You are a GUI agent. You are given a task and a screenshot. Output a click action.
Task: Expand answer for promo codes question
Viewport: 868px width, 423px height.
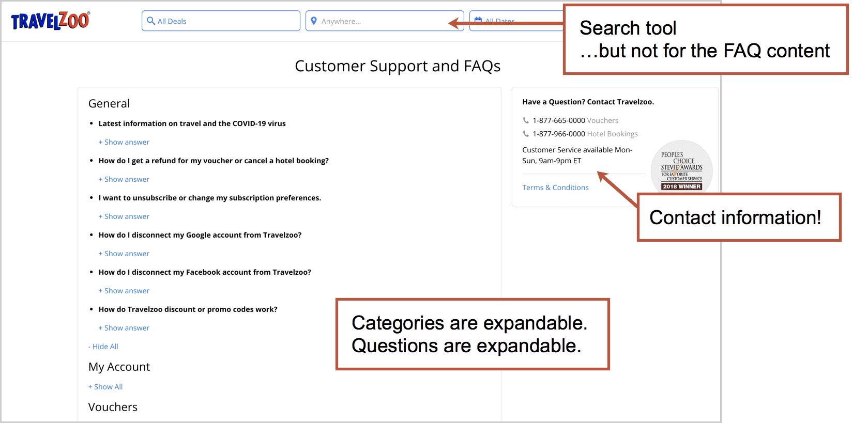pyautogui.click(x=124, y=328)
